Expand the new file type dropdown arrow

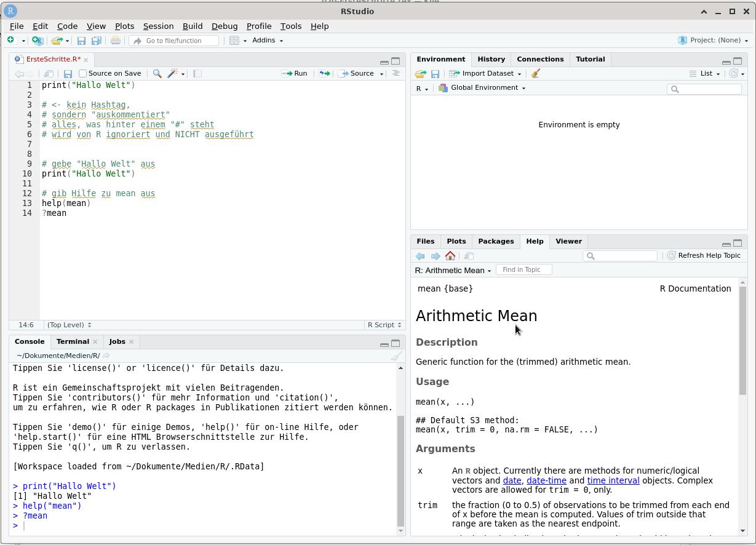click(23, 41)
